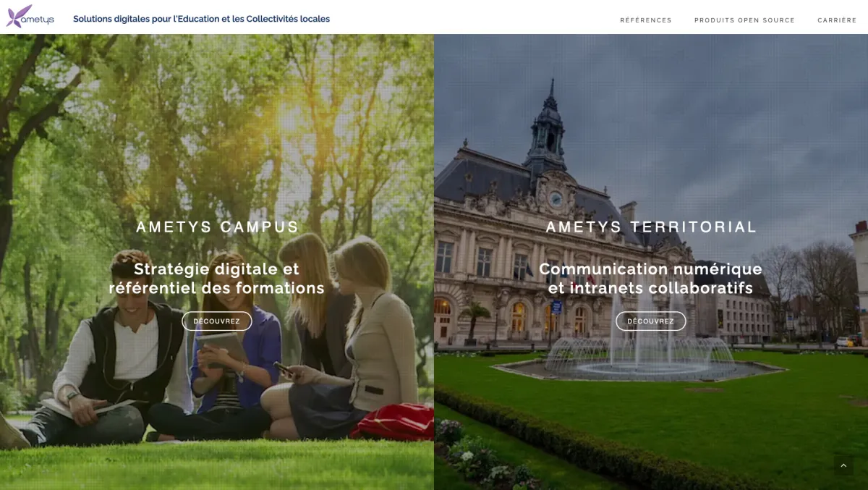Screen dimensions: 868x490
Task: Click the red backpack on the grass
Action: [393, 422]
